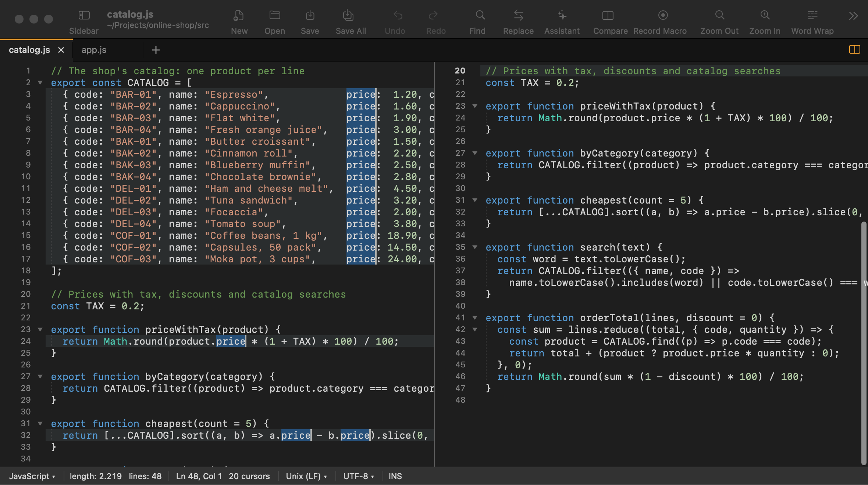Click the Ln 48, Col 1 position indicator
This screenshot has height=485, width=868.
pos(199,476)
